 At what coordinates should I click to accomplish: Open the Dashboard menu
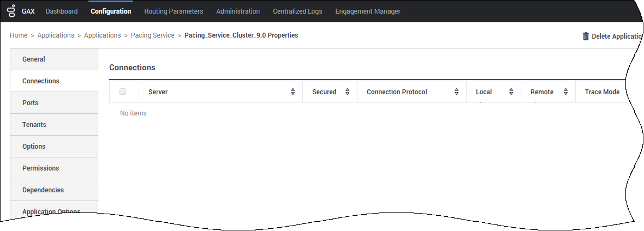(62, 11)
